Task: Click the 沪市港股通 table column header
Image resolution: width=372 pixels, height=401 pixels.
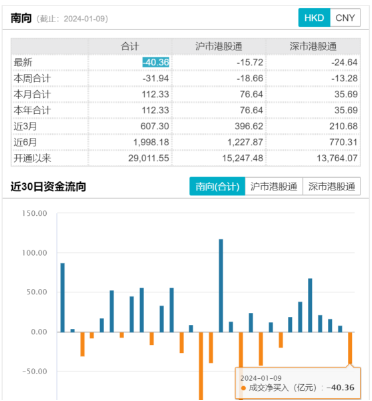Action: tap(219, 46)
